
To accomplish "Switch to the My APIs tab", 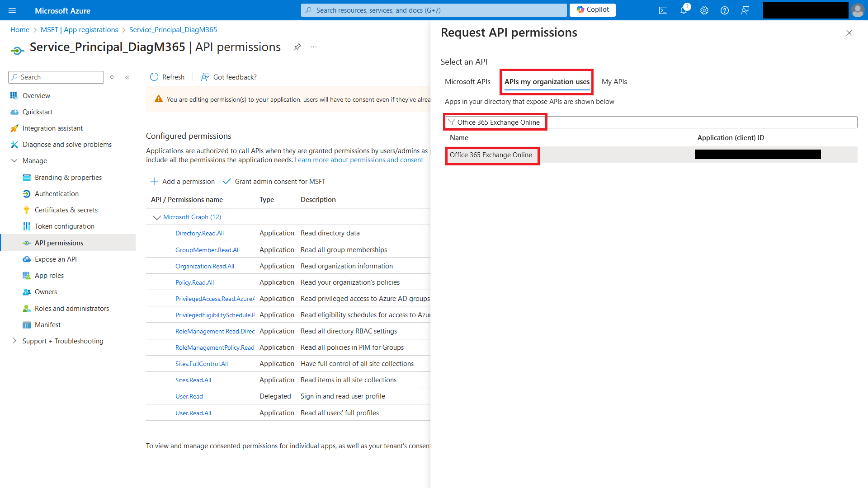I will 614,82.
